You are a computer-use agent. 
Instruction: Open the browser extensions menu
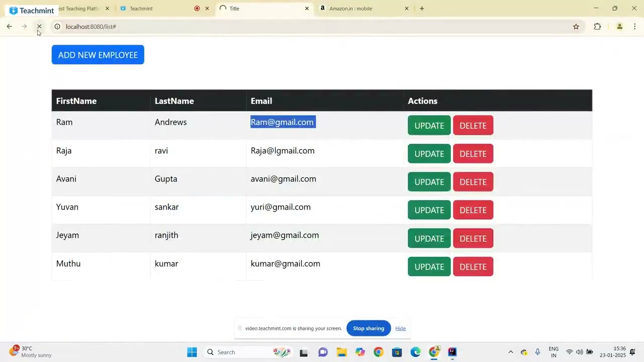[597, 27]
